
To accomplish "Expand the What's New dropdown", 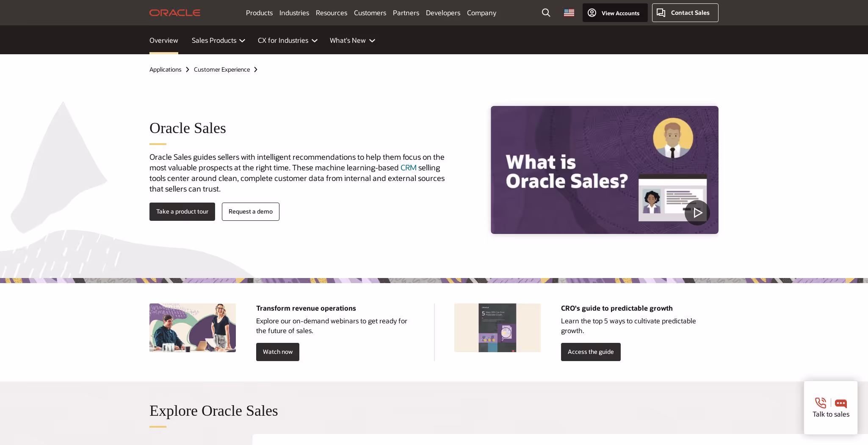I will click(x=352, y=40).
